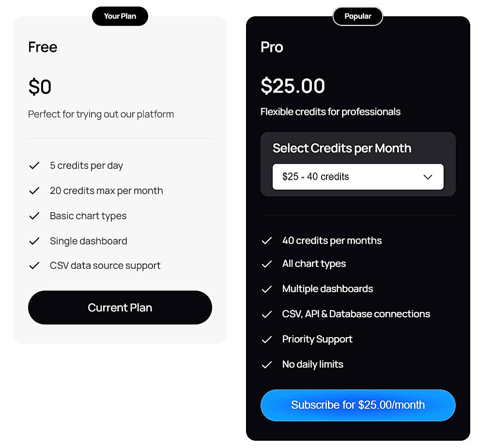Click the 'Popular' badge on the Pro card
Image resolution: width=478 pixels, height=448 pixels.
click(x=357, y=16)
